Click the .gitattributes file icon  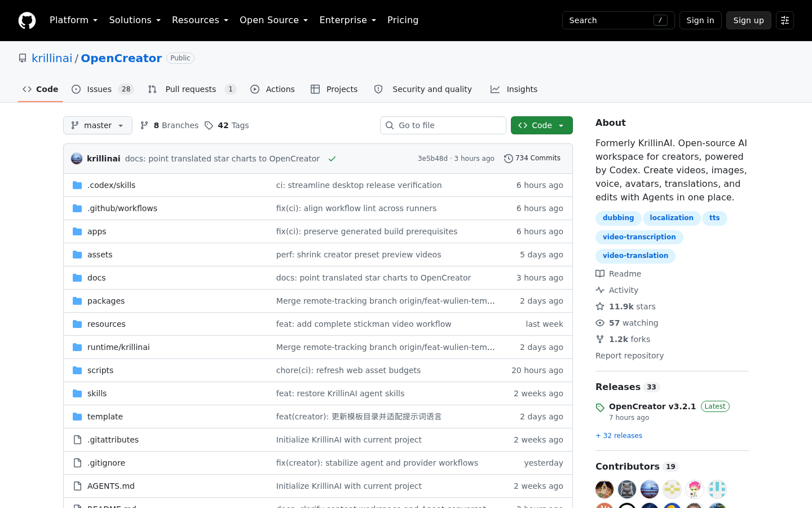[77, 440]
